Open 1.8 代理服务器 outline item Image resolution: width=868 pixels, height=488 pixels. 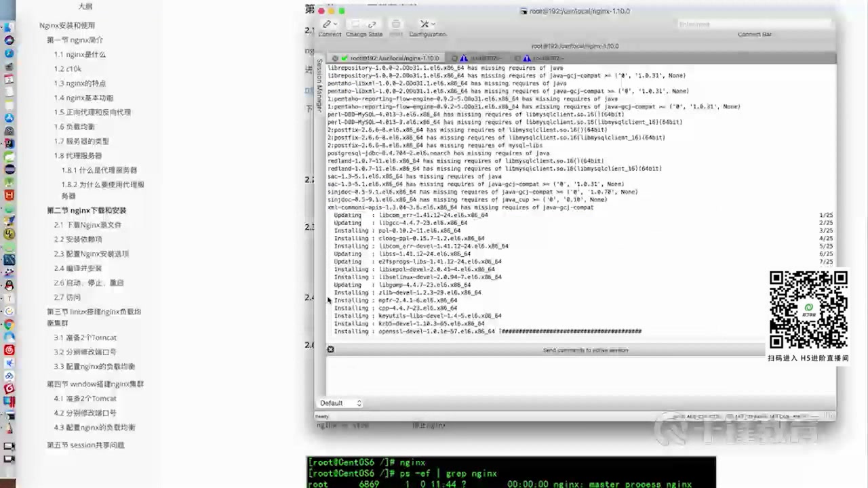coord(78,156)
